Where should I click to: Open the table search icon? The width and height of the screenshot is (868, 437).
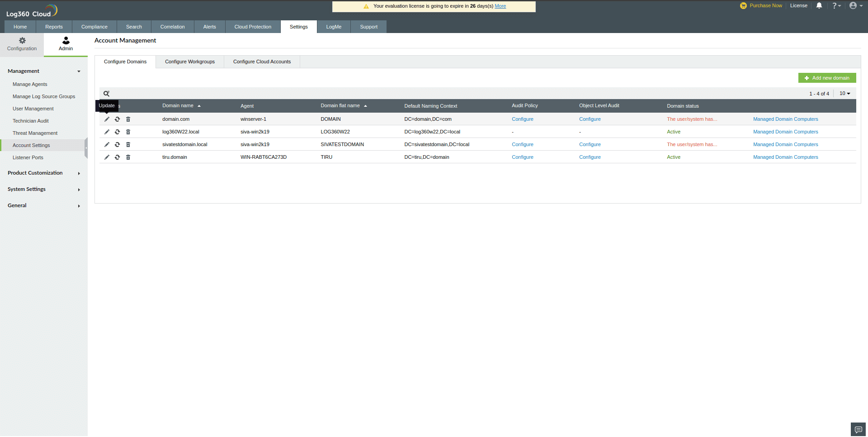pos(107,94)
